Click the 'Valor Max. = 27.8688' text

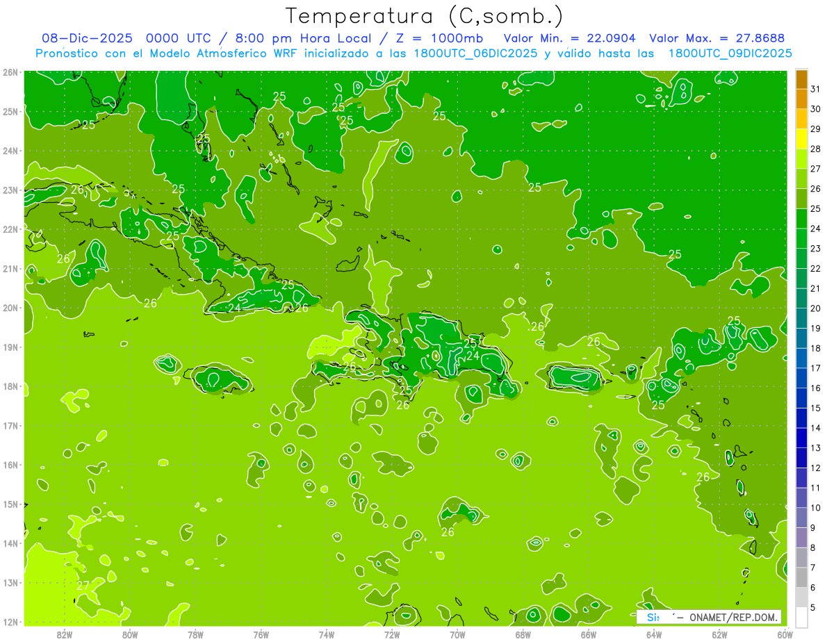coord(716,38)
